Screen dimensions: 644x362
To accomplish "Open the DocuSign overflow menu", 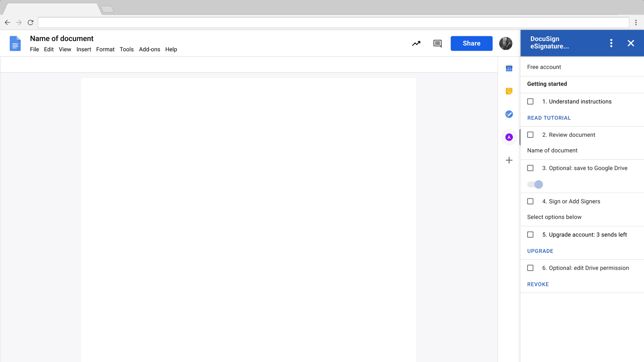I will click(x=611, y=43).
